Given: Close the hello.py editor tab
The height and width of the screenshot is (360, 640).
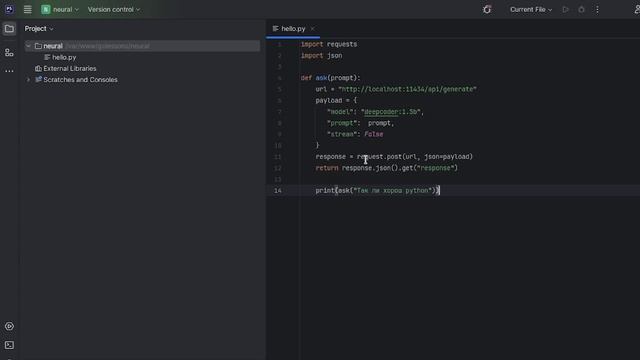Looking at the screenshot, I should 313,29.
